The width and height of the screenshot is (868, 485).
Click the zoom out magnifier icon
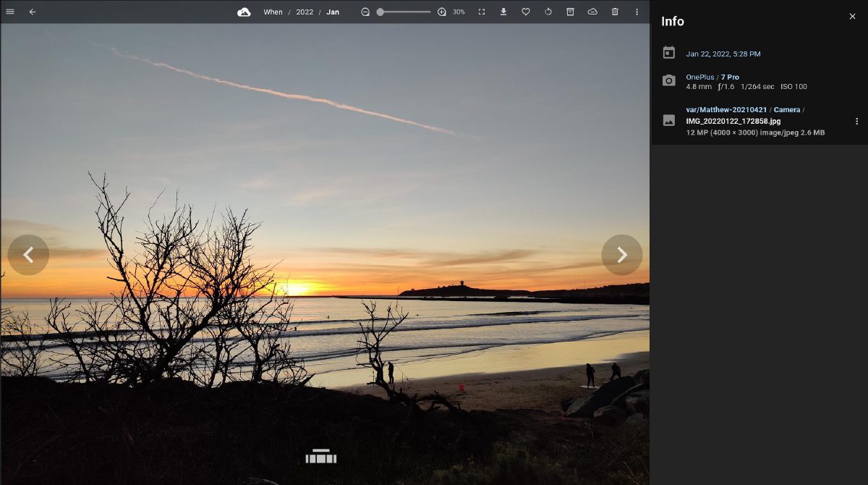[365, 12]
